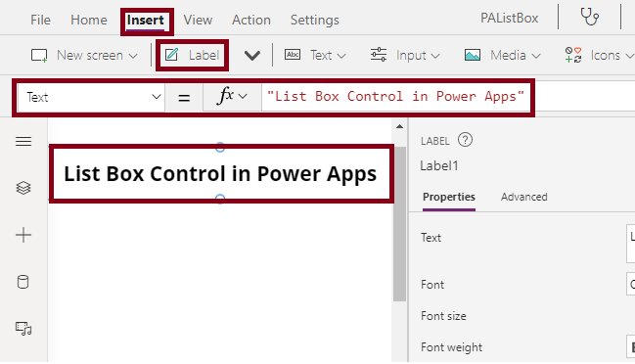Expand the Text controls dropdown chevron

coord(341,56)
